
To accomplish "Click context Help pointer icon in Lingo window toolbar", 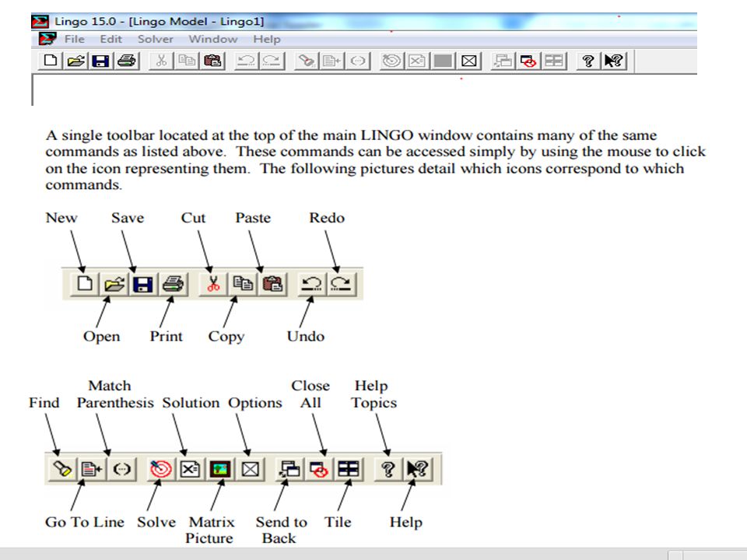I will (x=614, y=61).
